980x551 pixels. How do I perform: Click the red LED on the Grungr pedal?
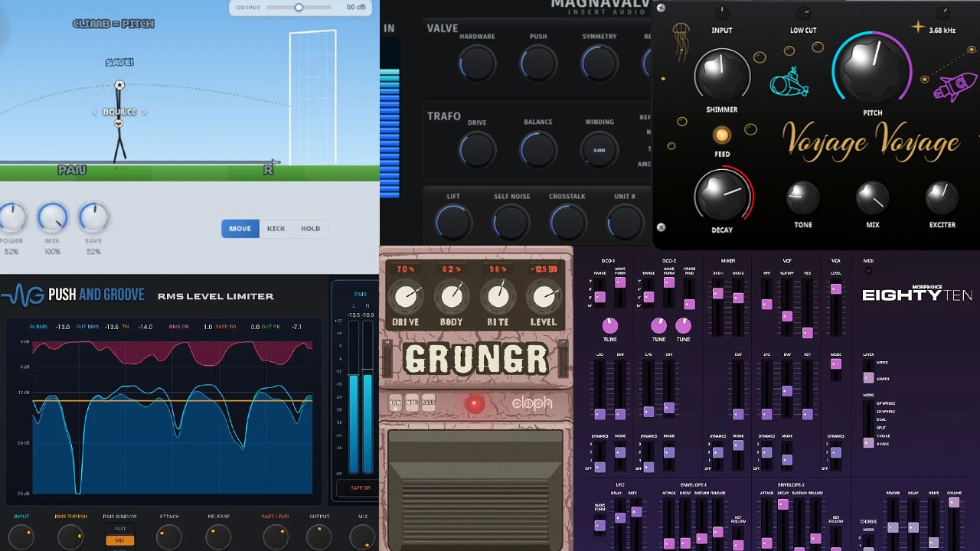point(475,404)
